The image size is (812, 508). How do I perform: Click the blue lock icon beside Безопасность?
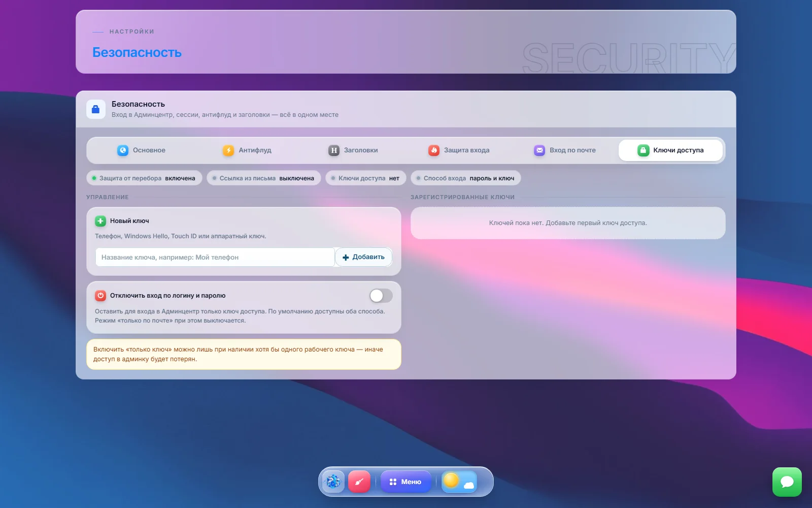pyautogui.click(x=95, y=109)
